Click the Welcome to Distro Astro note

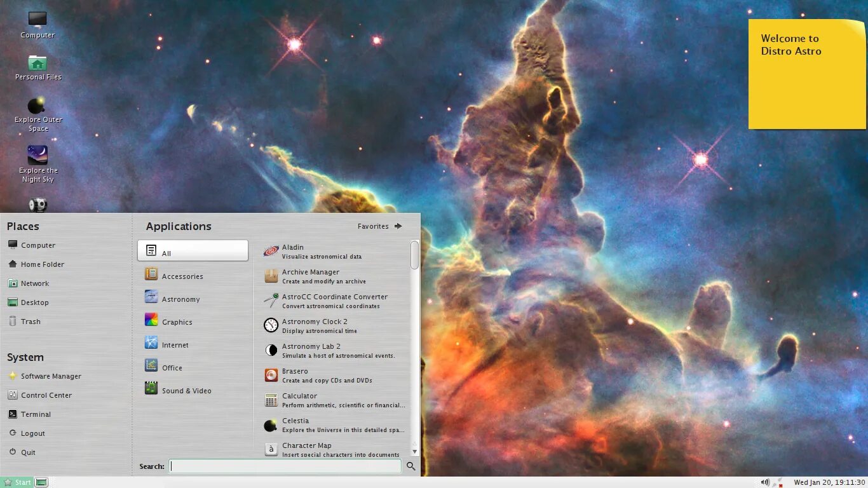coord(806,74)
